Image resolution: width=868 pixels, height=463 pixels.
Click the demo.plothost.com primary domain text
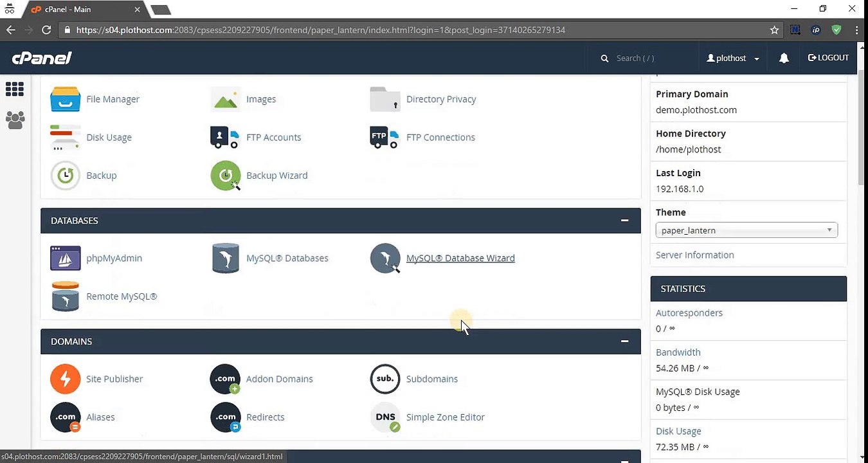(x=696, y=109)
